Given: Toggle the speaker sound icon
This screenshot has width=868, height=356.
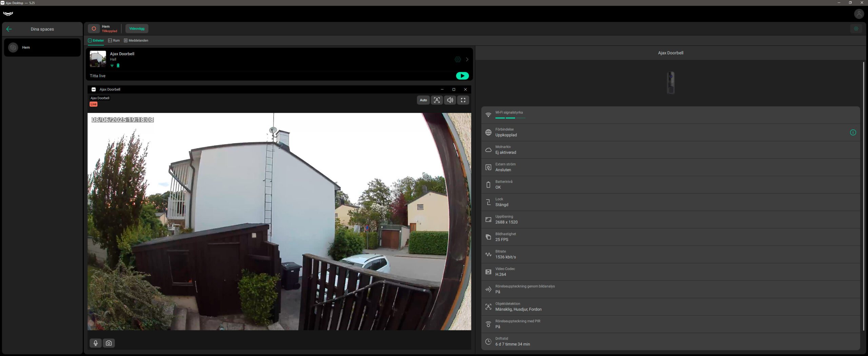Looking at the screenshot, I should [450, 100].
